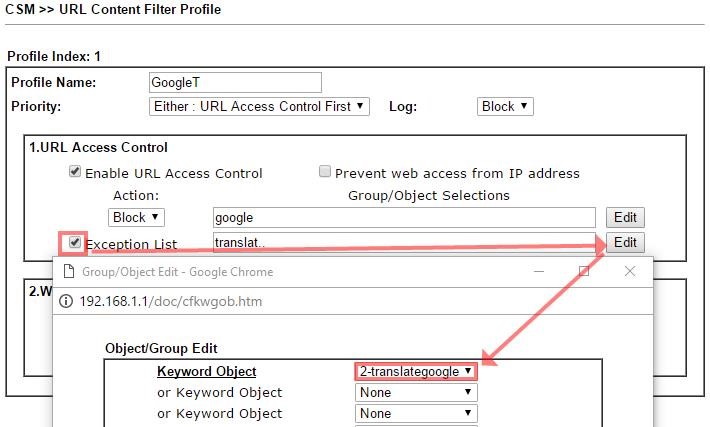Click the Profile Name field containing GoogleT
This screenshot has width=710, height=427.
click(235, 82)
